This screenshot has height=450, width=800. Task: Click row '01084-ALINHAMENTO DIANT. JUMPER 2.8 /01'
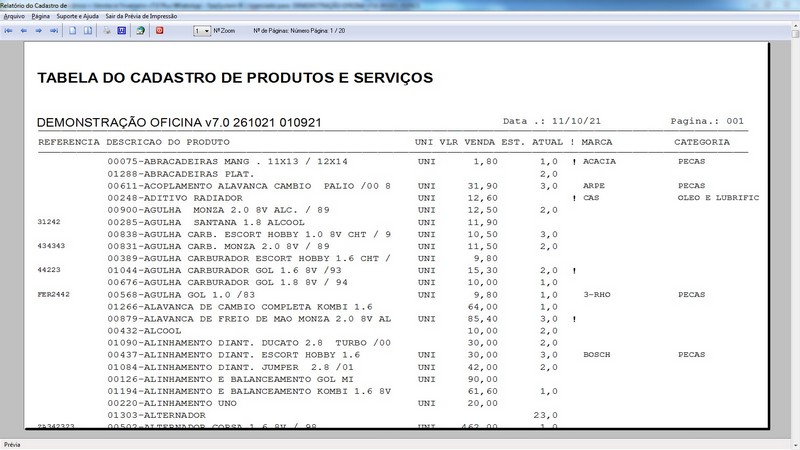coord(231,367)
